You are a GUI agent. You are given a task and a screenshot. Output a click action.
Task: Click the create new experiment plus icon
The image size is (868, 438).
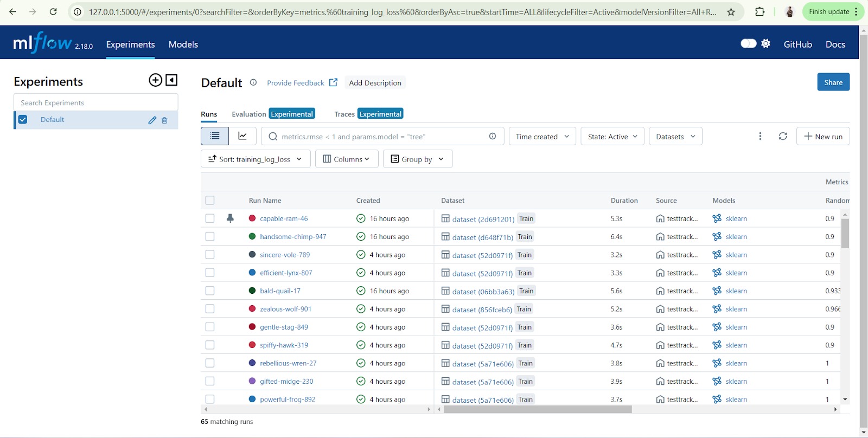tap(155, 80)
